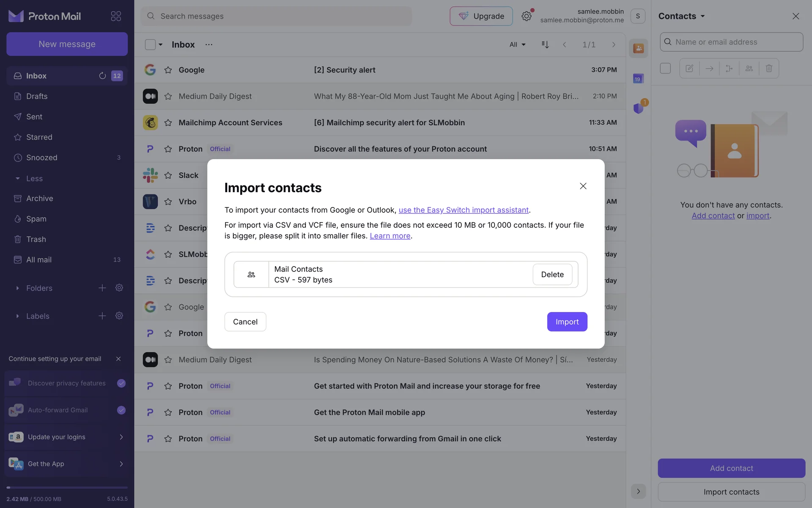This screenshot has width=812, height=508.
Task: Toggle the Discover privacy features checkmark
Action: tap(121, 383)
